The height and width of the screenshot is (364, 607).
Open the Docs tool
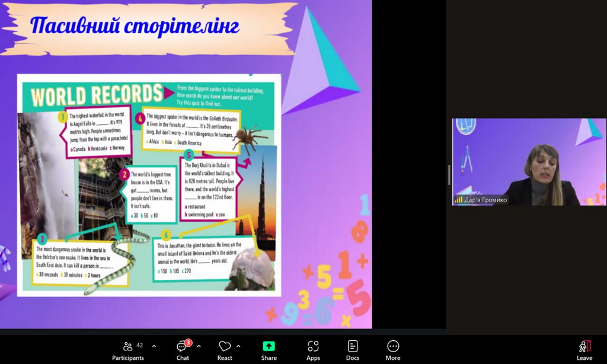pos(353,350)
